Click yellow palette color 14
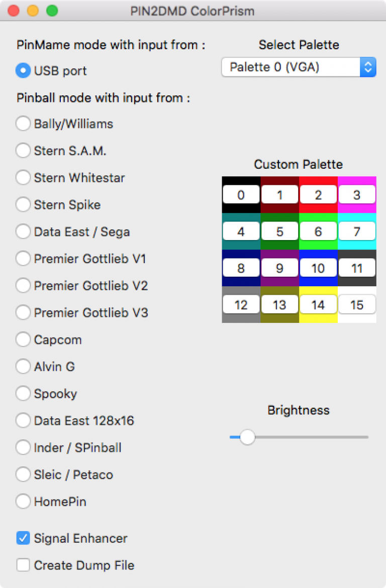The width and height of the screenshot is (386, 588). pos(318,305)
